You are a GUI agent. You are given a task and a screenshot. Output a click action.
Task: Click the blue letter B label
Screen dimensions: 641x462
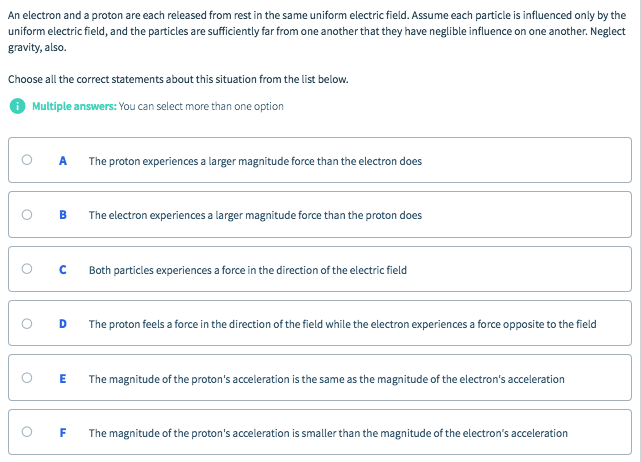coord(63,214)
